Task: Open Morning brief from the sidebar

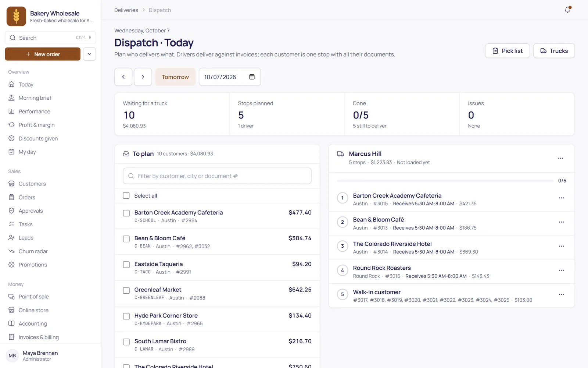Action: tap(35, 98)
